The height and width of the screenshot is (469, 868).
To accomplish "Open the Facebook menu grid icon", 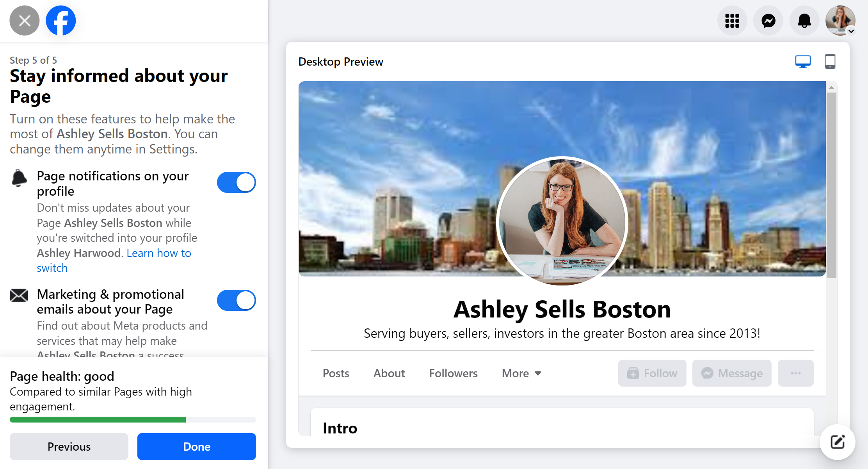I will click(x=732, y=21).
